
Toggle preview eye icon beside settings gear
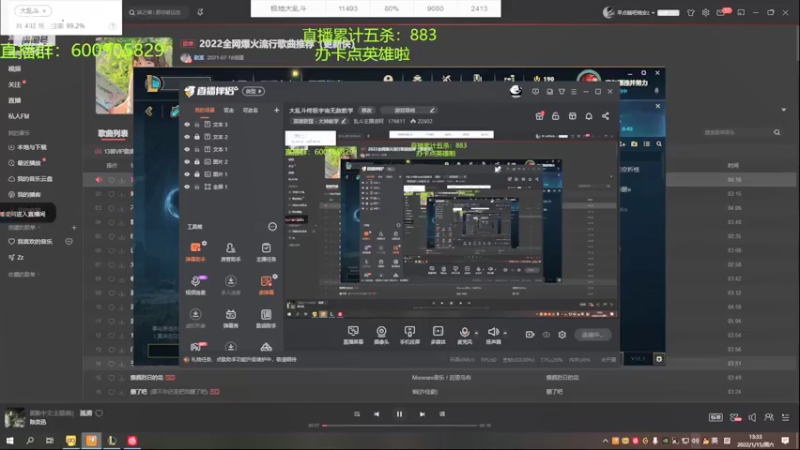[546, 335]
